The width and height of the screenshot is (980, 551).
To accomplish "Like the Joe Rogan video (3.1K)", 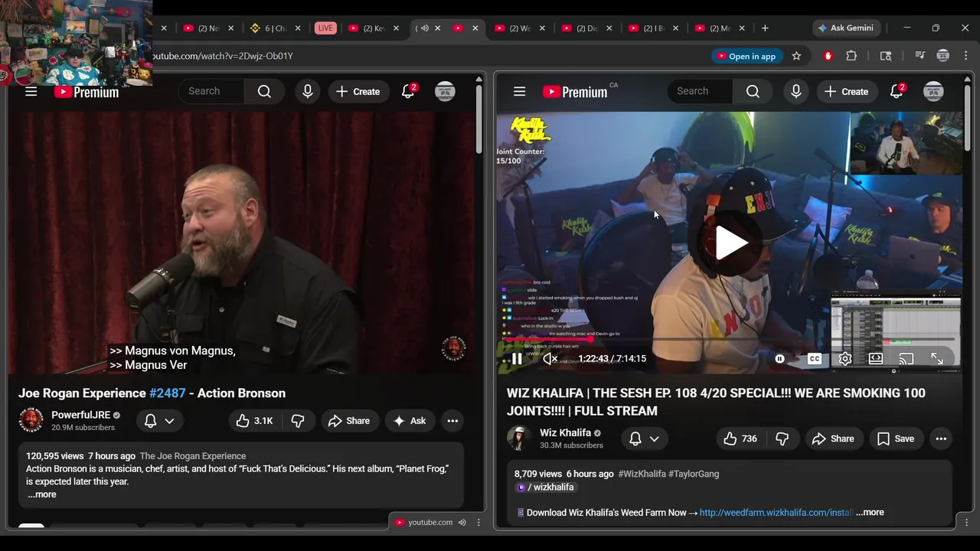I will (x=255, y=421).
